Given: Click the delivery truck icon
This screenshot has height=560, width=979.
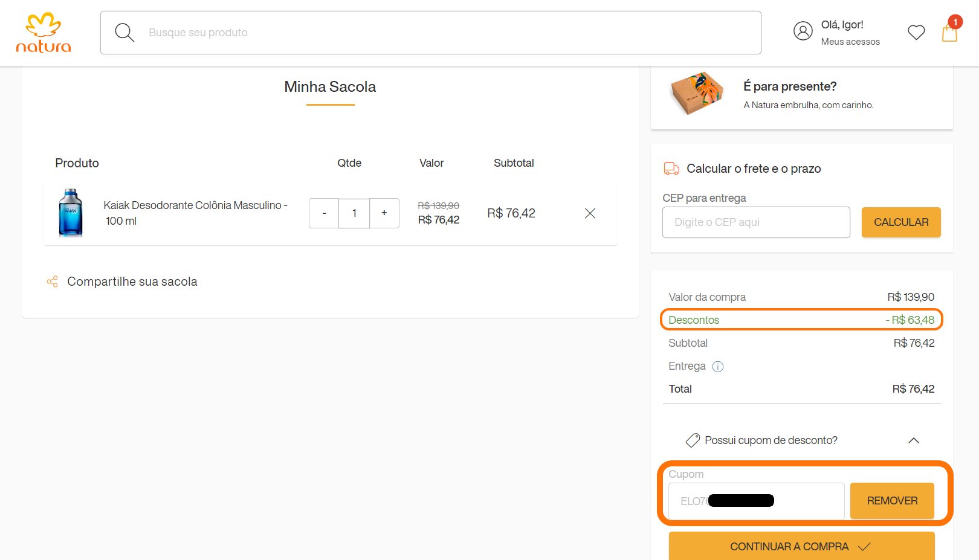Looking at the screenshot, I should (671, 169).
